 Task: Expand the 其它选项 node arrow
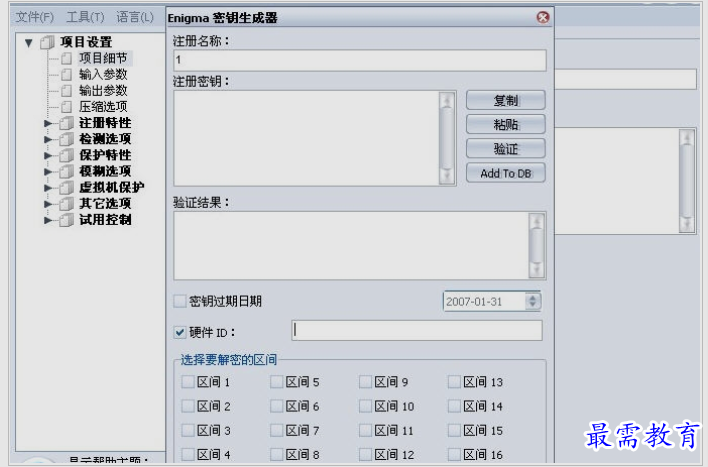(x=48, y=204)
